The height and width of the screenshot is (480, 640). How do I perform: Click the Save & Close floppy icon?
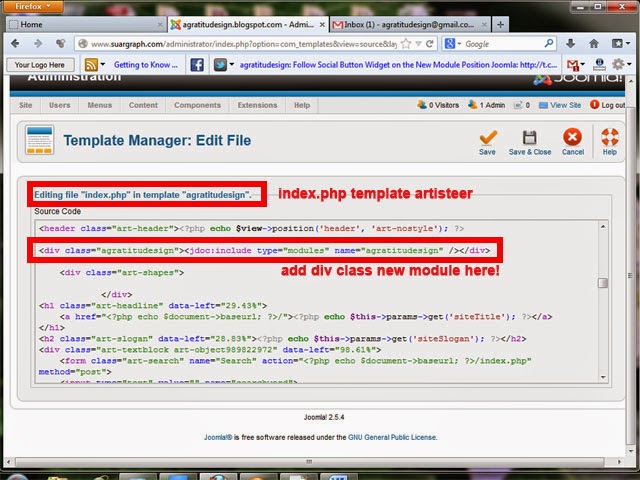click(529, 138)
